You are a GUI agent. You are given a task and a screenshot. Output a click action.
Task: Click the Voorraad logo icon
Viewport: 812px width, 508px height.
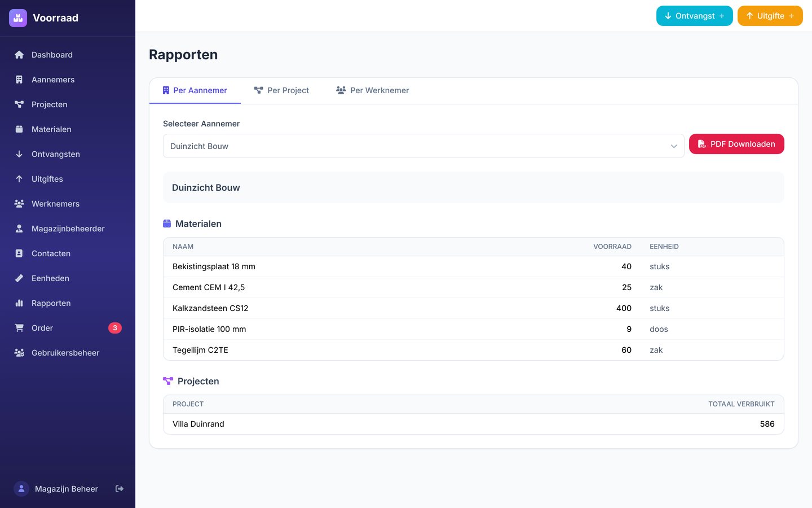(x=18, y=18)
